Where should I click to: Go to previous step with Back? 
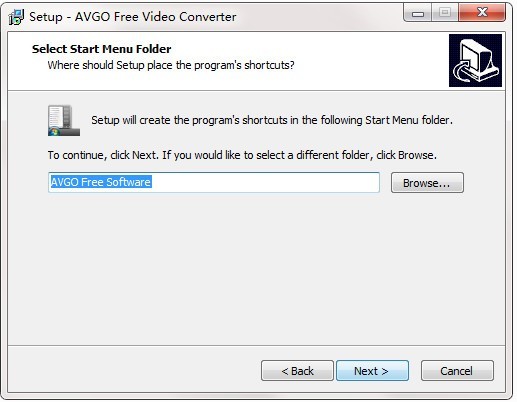point(297,370)
